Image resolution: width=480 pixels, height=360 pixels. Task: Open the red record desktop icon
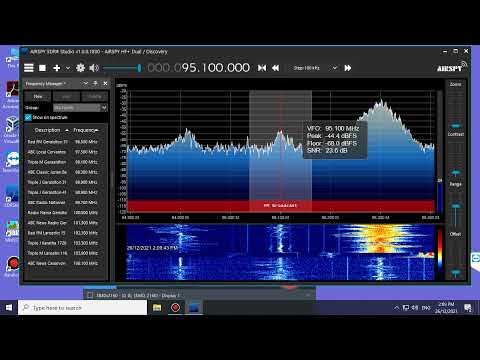13,265
